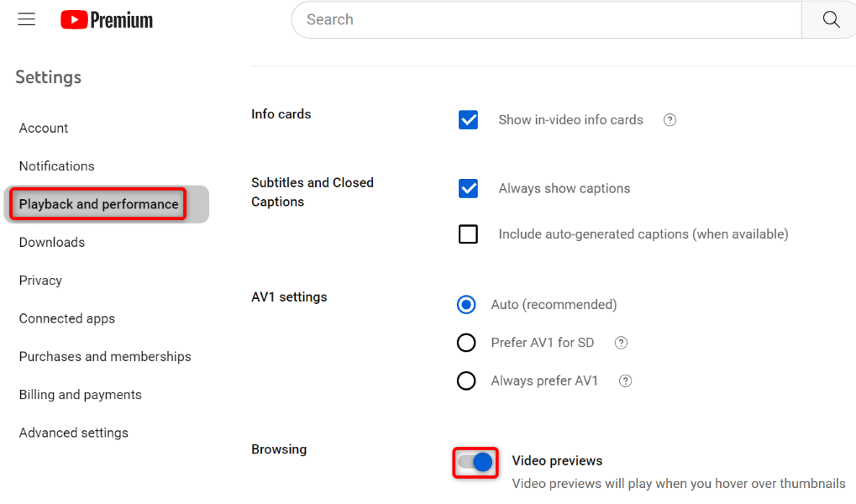Select Playback and performance in sidebar
This screenshot has width=856, height=504.
click(x=99, y=204)
